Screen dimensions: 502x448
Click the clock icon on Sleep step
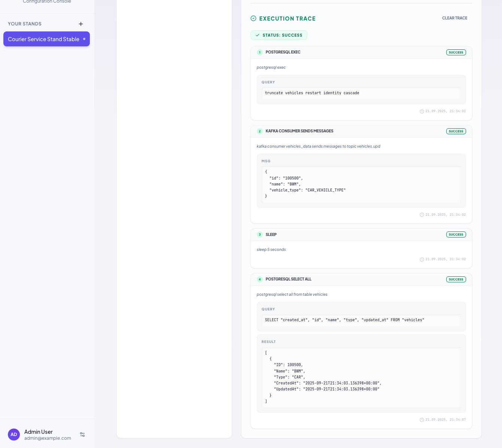pyautogui.click(x=422, y=260)
